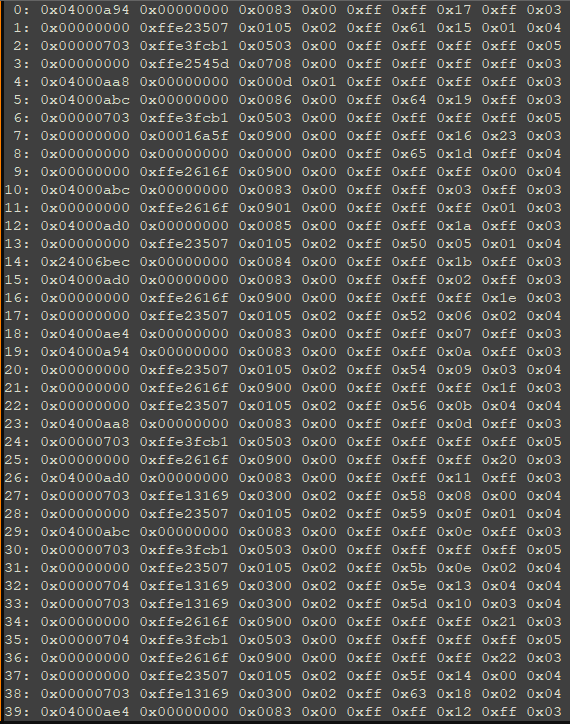Click byte 0x63 in row 38
Screen dimensions: 570x724
coord(409,694)
